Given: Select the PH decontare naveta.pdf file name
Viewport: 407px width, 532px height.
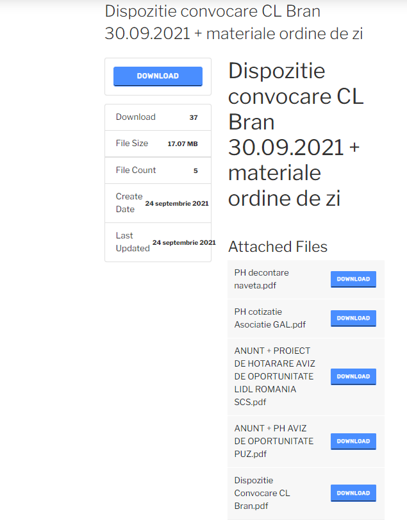Looking at the screenshot, I should [x=262, y=279].
